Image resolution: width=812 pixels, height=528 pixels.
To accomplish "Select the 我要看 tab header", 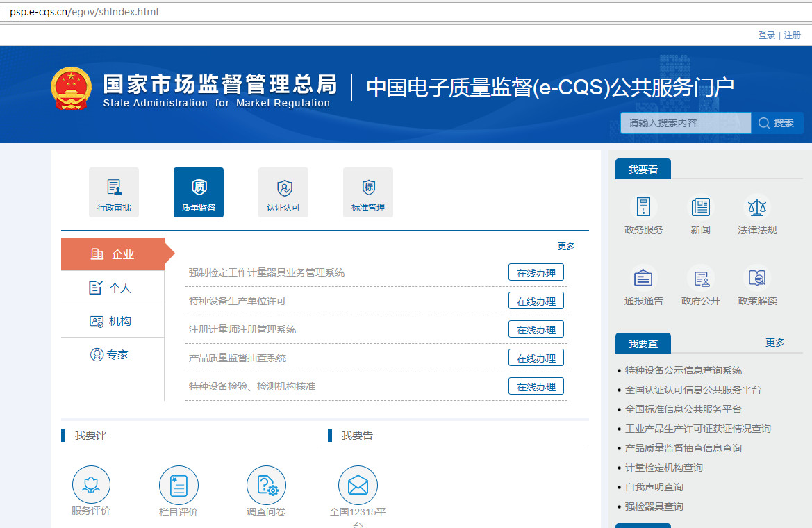I will pyautogui.click(x=643, y=170).
